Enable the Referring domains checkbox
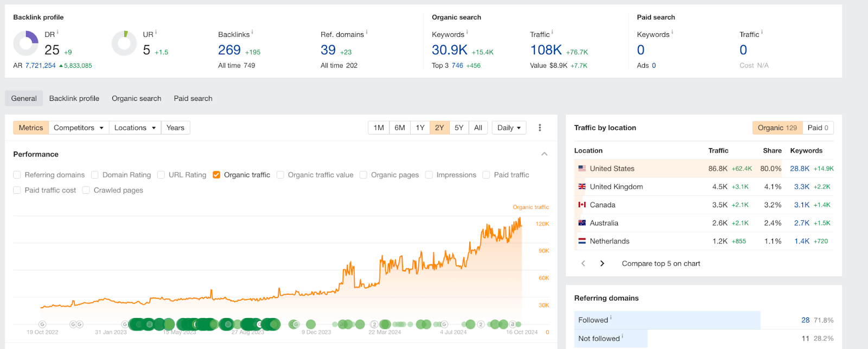Viewport: 868px width, 349px height. pyautogui.click(x=17, y=175)
